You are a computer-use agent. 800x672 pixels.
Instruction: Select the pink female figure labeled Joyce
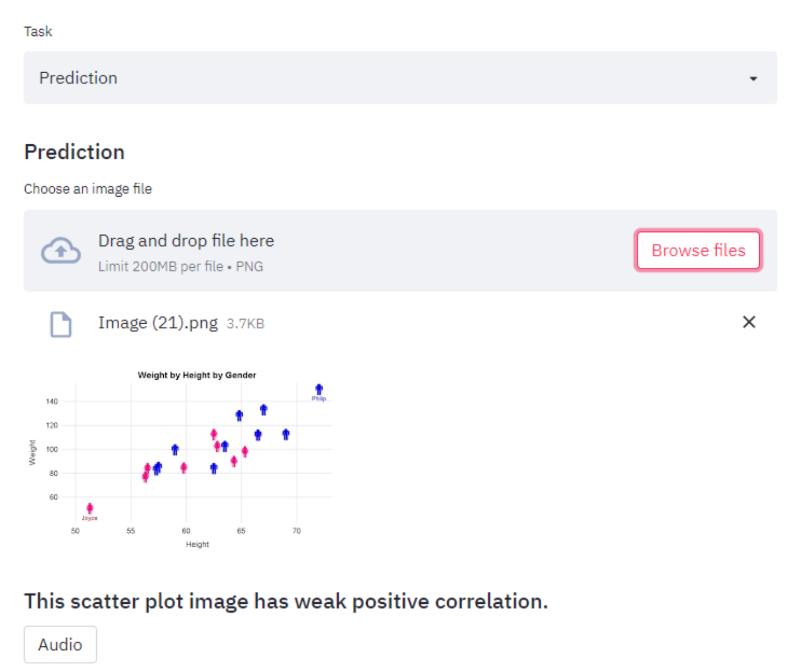[90, 508]
